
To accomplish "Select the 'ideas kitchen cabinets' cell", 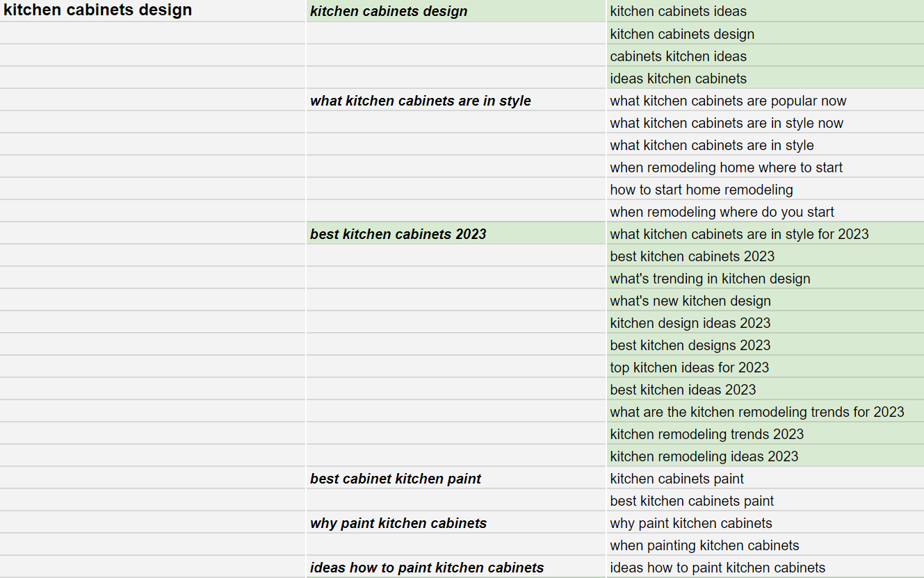I will click(765, 78).
